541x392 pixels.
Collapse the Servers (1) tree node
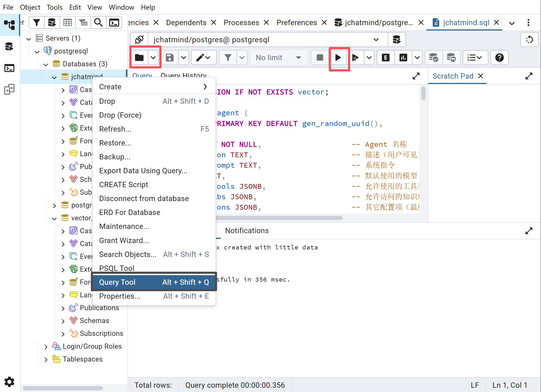pyautogui.click(x=29, y=39)
